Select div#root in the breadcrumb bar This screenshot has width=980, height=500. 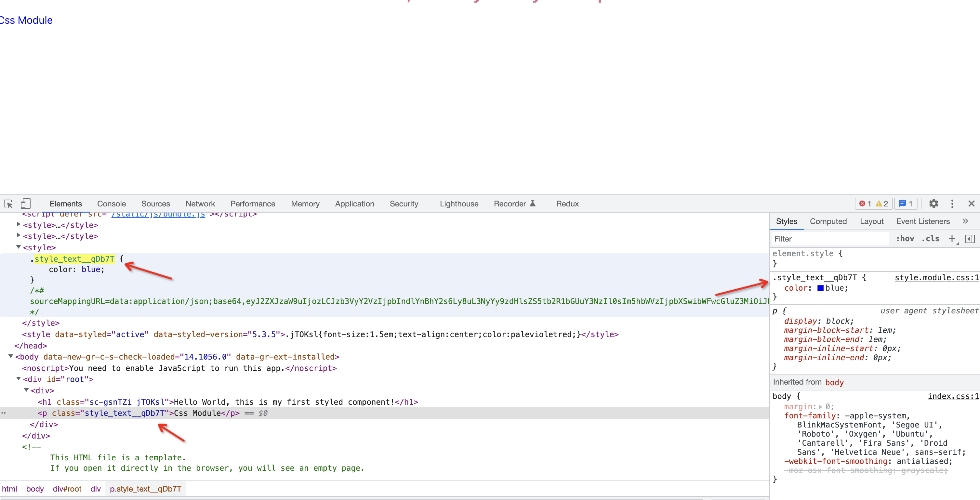(67, 489)
